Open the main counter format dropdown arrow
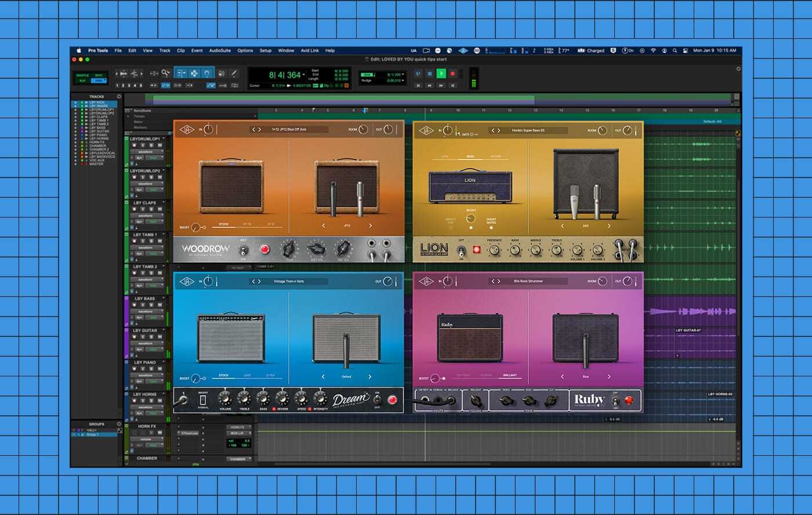Viewport: 812px width, 515px height. click(x=304, y=75)
